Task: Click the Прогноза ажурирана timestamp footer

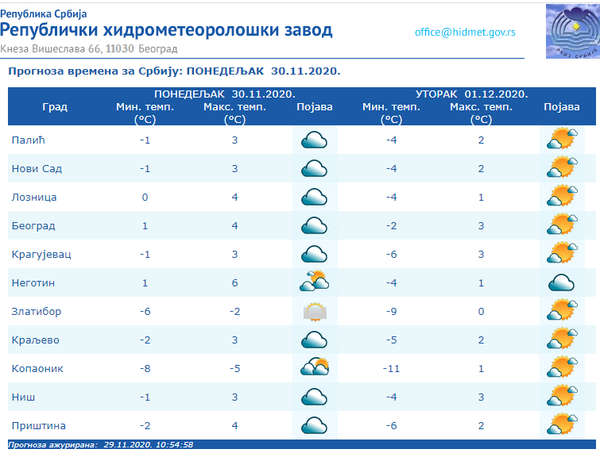Action: [100, 444]
